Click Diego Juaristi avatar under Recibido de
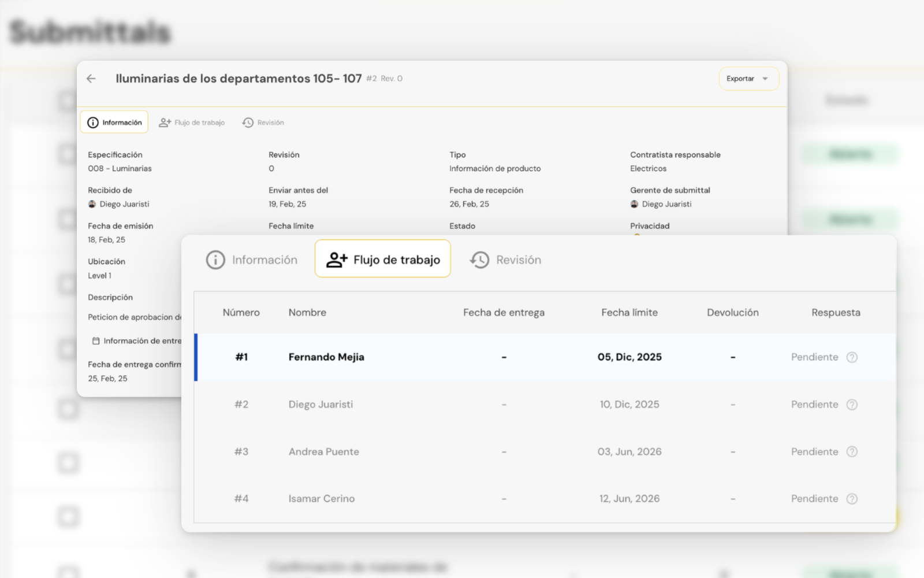Screen dimensions: 924x578 click(92, 204)
